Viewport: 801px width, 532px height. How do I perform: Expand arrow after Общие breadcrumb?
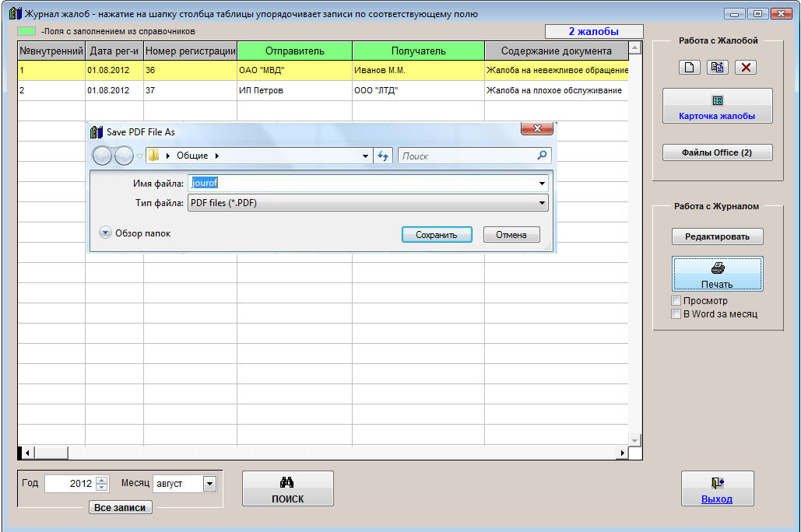(x=217, y=156)
